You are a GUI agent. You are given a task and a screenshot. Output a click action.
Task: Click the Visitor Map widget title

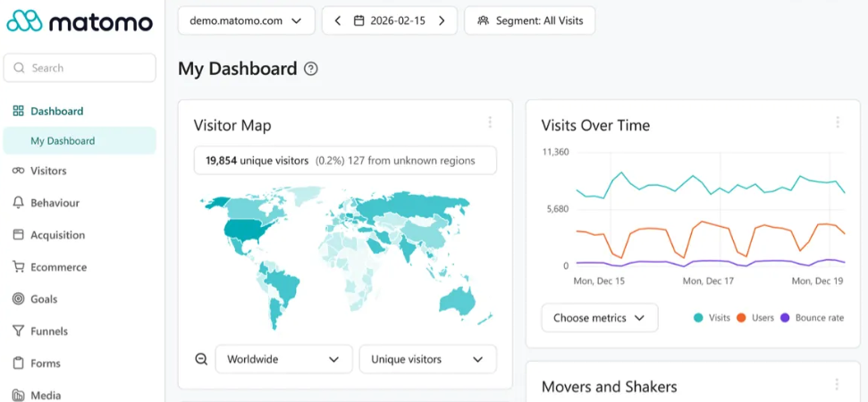click(232, 126)
